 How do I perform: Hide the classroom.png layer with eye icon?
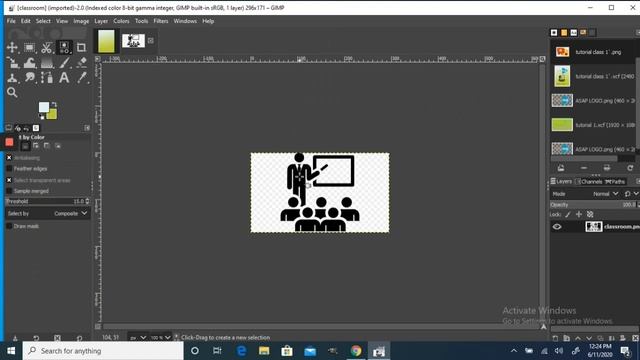(557, 227)
